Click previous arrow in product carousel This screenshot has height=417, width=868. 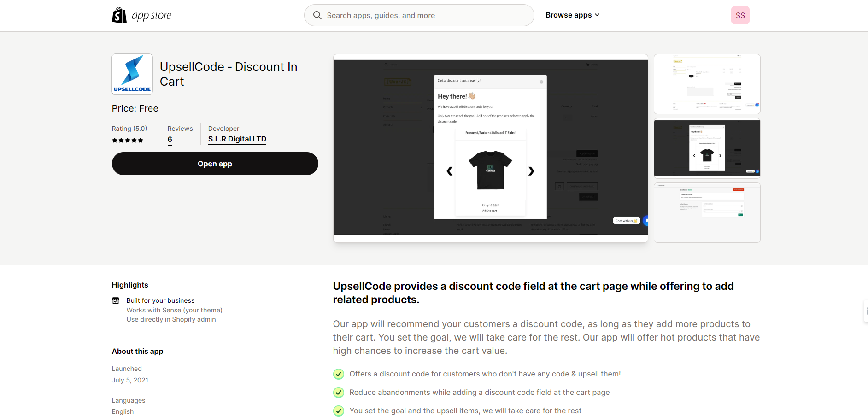[x=450, y=171]
